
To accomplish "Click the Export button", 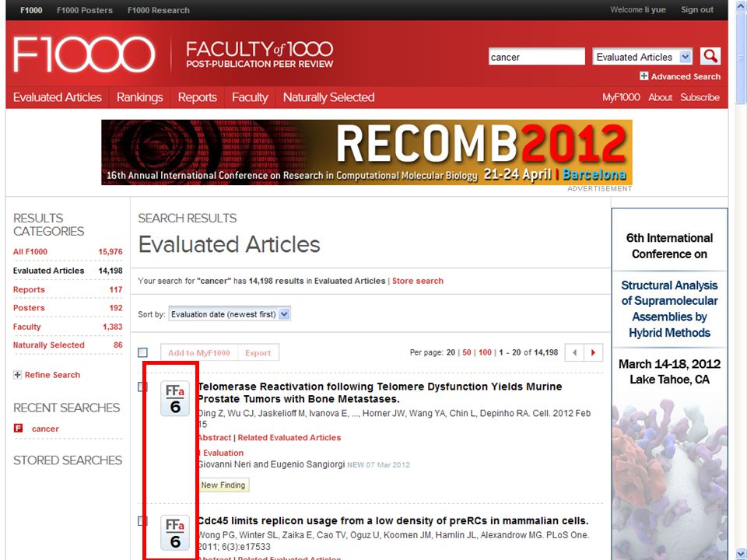I will [258, 353].
